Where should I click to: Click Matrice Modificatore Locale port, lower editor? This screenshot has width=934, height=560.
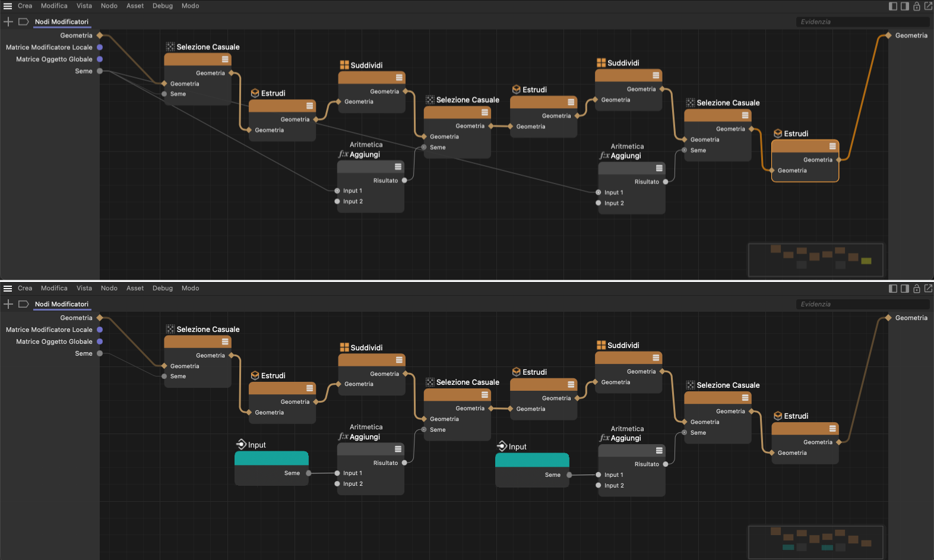coord(100,330)
